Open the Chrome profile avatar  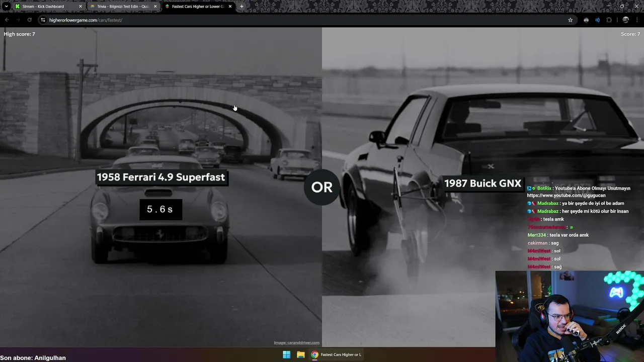tap(625, 20)
